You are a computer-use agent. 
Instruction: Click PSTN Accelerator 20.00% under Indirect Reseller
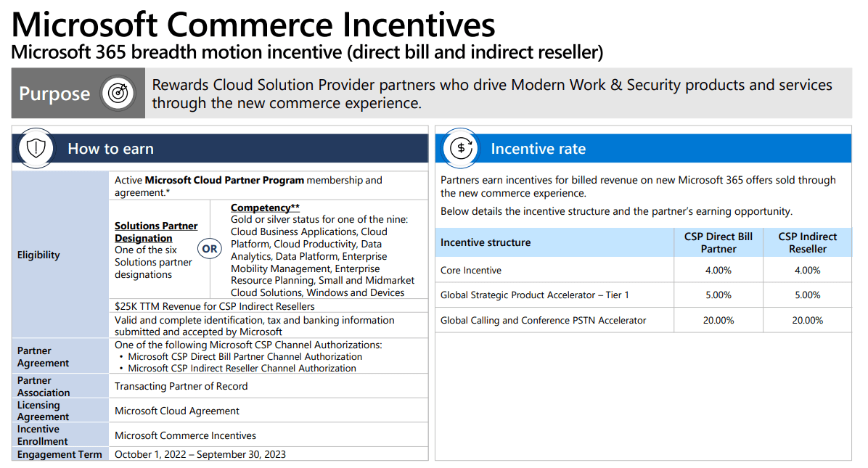pyautogui.click(x=807, y=320)
